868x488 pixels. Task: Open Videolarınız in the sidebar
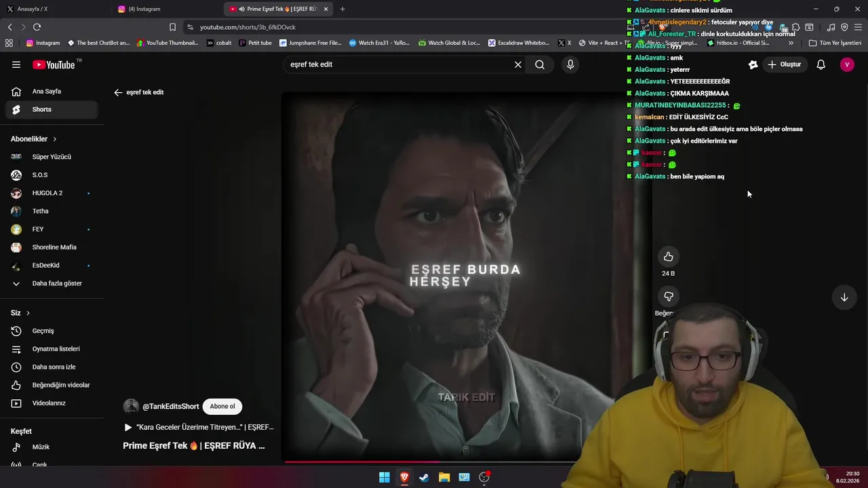click(x=51, y=403)
